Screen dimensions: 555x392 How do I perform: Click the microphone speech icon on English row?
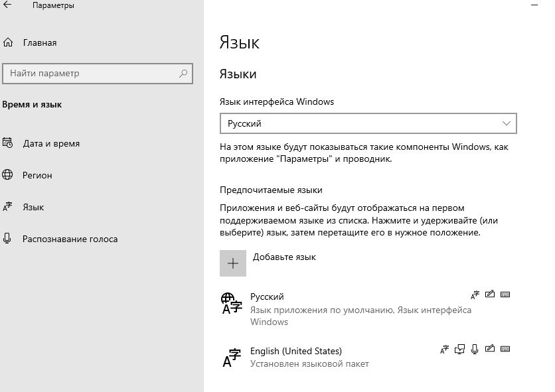coord(475,349)
